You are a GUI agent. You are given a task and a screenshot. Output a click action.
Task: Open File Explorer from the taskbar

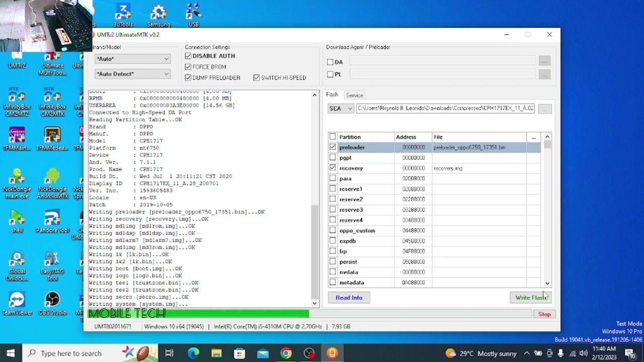(x=216, y=353)
